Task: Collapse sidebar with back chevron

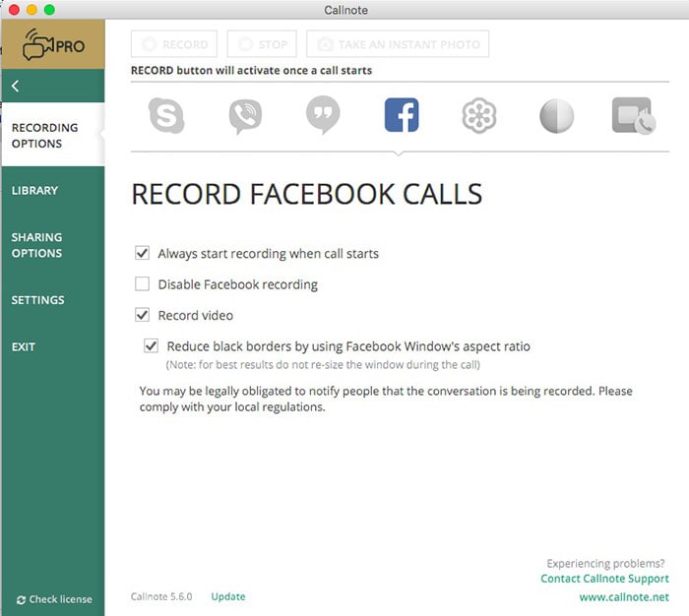Action: [x=16, y=86]
